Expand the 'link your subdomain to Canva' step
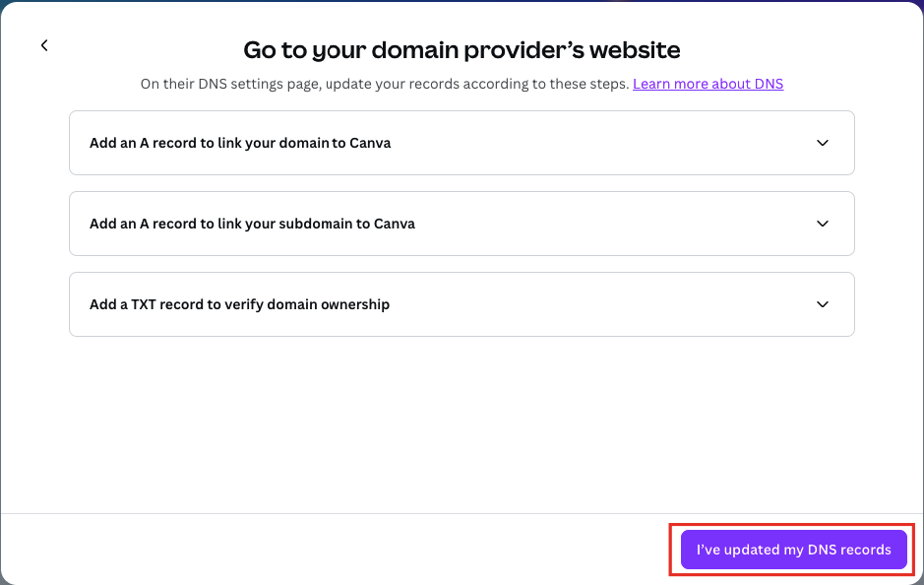The width and height of the screenshot is (924, 585). click(252, 224)
